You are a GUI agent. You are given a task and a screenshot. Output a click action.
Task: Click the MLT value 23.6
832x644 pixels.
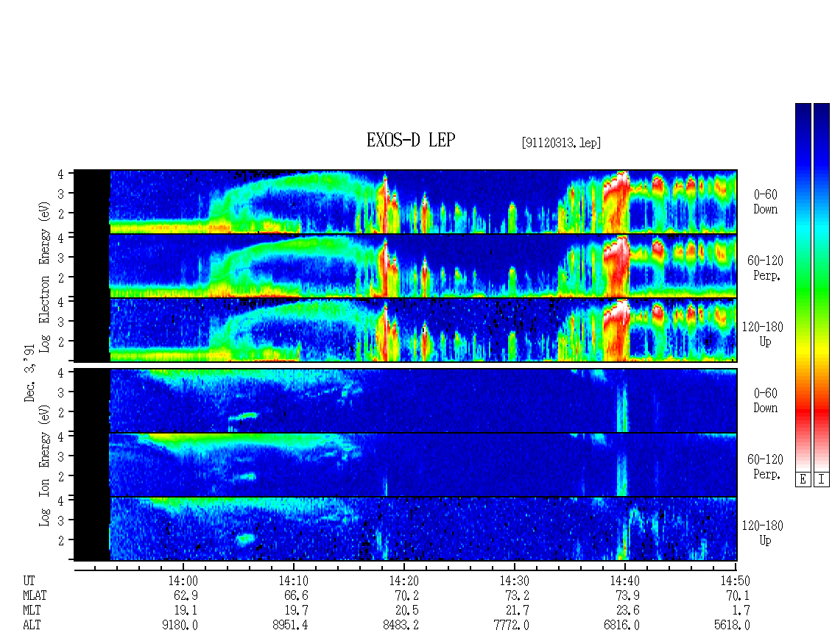click(628, 611)
